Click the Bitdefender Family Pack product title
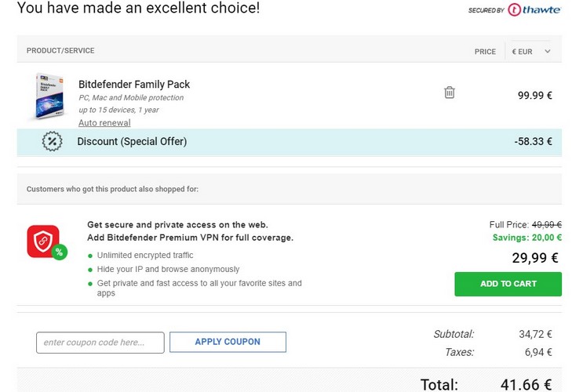This screenshot has height=392, width=583. (x=134, y=84)
